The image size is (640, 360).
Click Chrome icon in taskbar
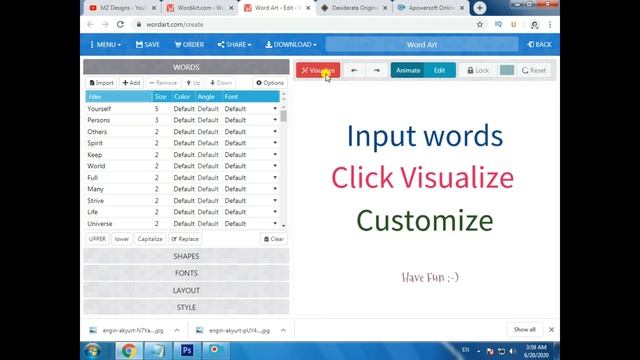[x=129, y=351]
